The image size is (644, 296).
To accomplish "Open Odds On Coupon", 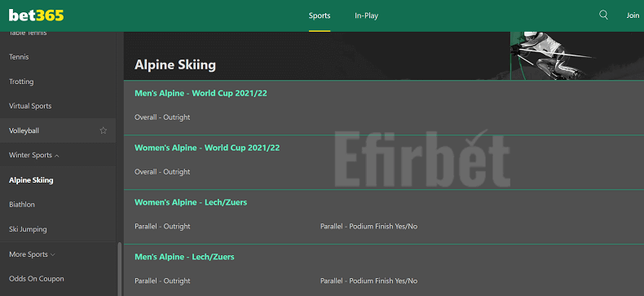I will [x=37, y=279].
